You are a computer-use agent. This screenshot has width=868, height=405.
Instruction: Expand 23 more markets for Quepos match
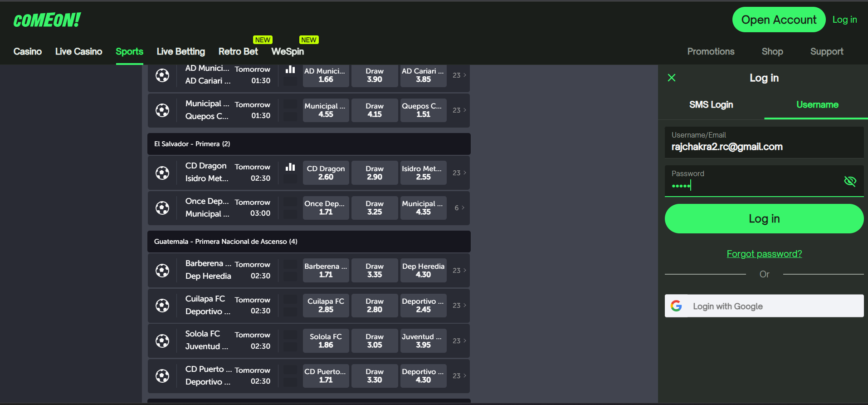tap(459, 110)
